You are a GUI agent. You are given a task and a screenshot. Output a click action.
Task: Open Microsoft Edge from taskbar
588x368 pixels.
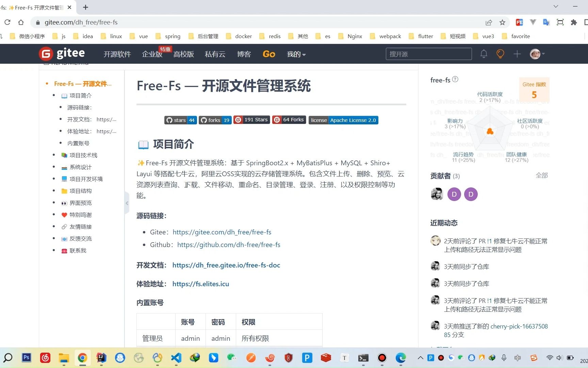point(401,357)
